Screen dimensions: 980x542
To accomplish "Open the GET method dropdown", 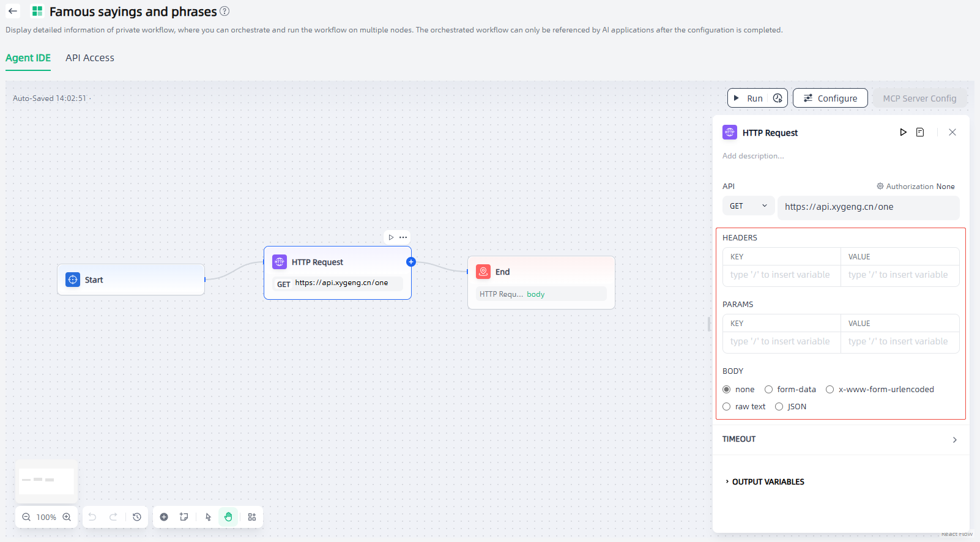I will pos(748,206).
